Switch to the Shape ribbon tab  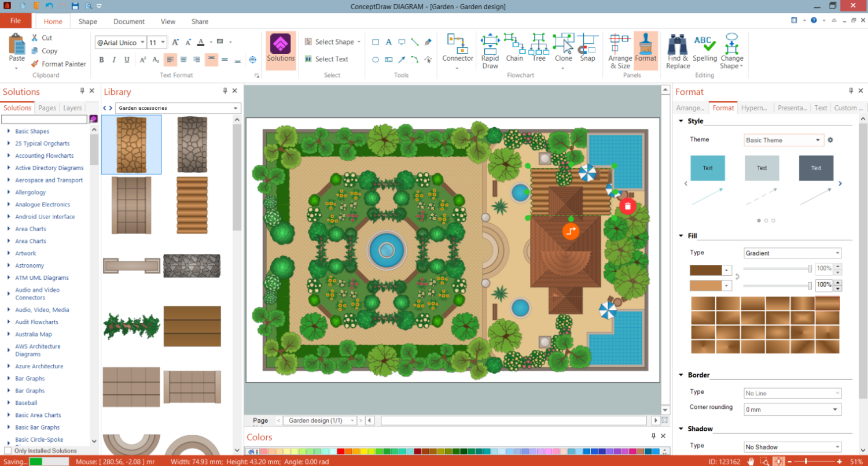87,21
